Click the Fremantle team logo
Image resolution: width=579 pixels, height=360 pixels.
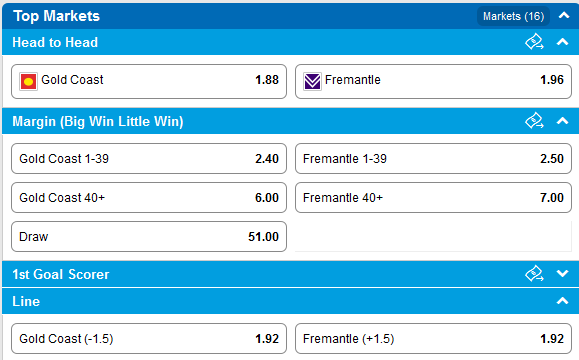coord(312,82)
